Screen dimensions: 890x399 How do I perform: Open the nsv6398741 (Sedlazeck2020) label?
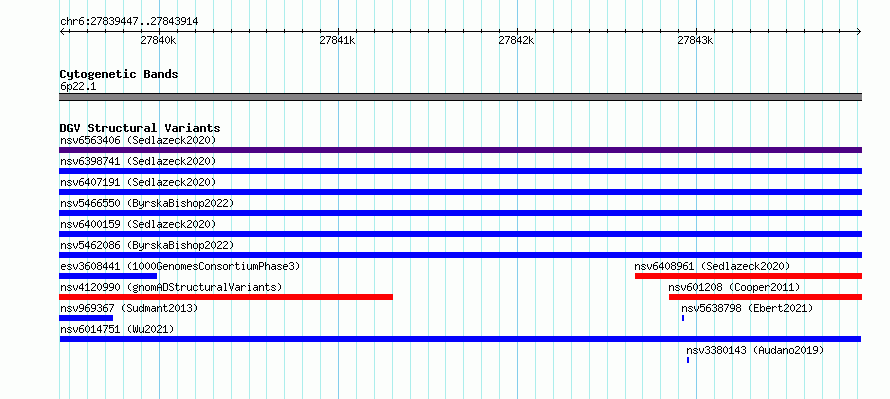point(138,161)
